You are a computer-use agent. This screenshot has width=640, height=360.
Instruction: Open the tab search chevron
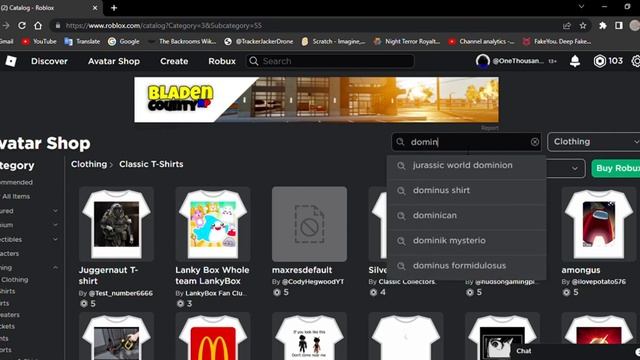[581, 7]
